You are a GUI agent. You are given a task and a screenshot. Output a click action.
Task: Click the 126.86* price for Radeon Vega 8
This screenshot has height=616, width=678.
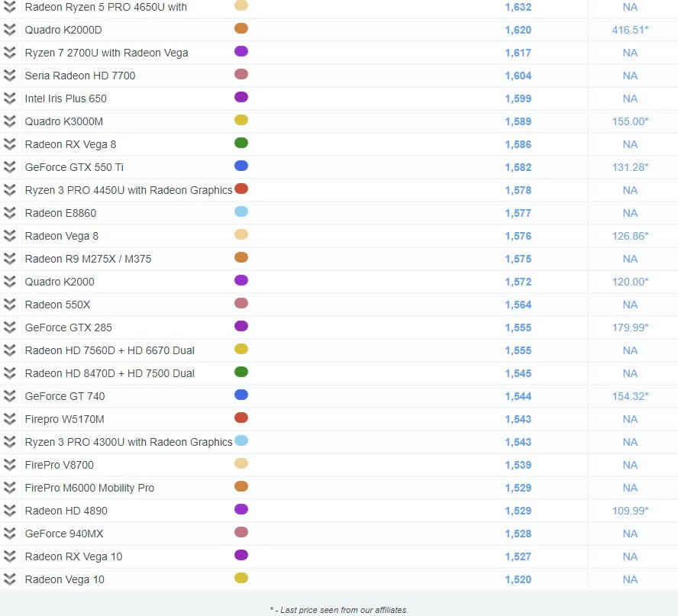(x=630, y=236)
